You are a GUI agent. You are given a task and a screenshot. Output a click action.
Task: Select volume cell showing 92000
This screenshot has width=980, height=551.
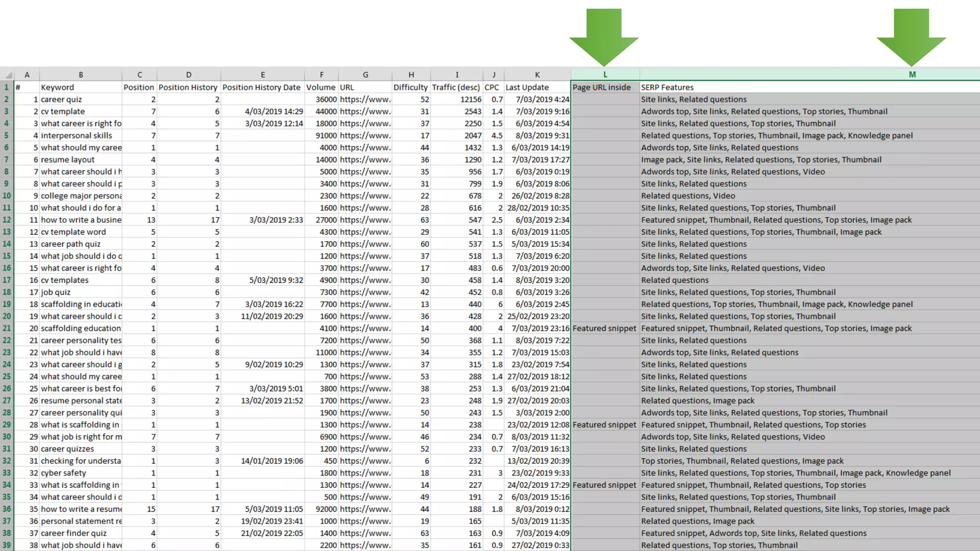point(326,509)
